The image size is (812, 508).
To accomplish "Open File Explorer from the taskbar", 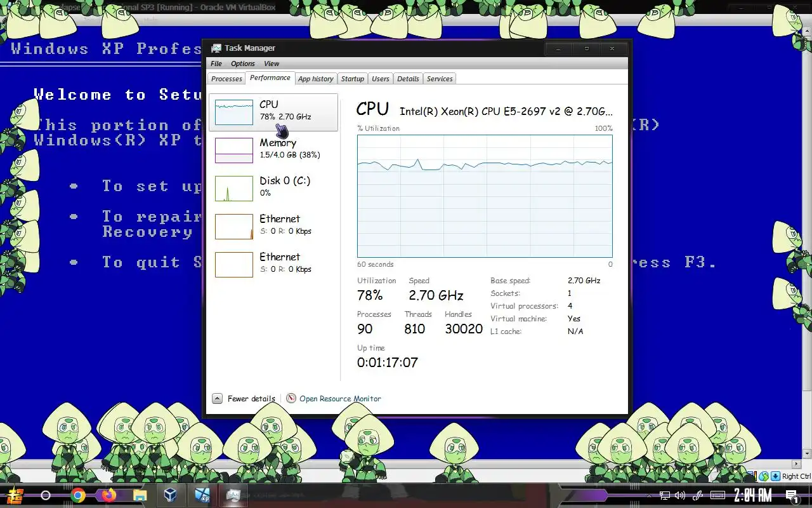I will point(140,495).
